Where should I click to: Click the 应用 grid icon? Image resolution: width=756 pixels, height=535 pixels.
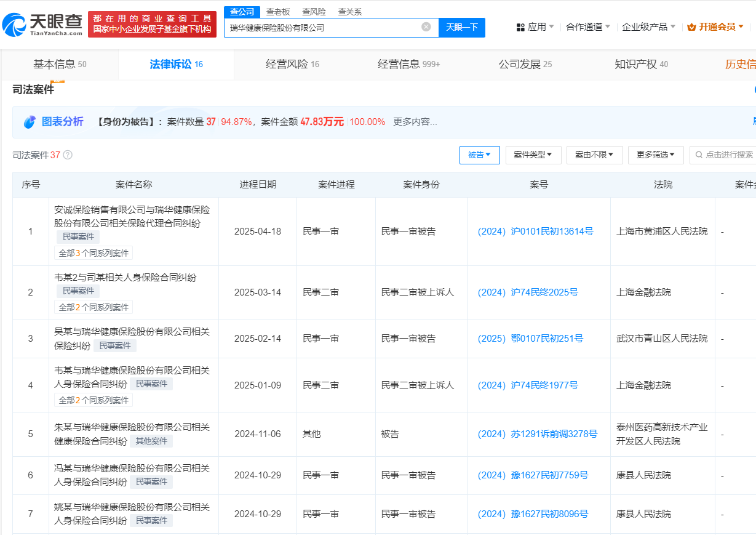520,27
